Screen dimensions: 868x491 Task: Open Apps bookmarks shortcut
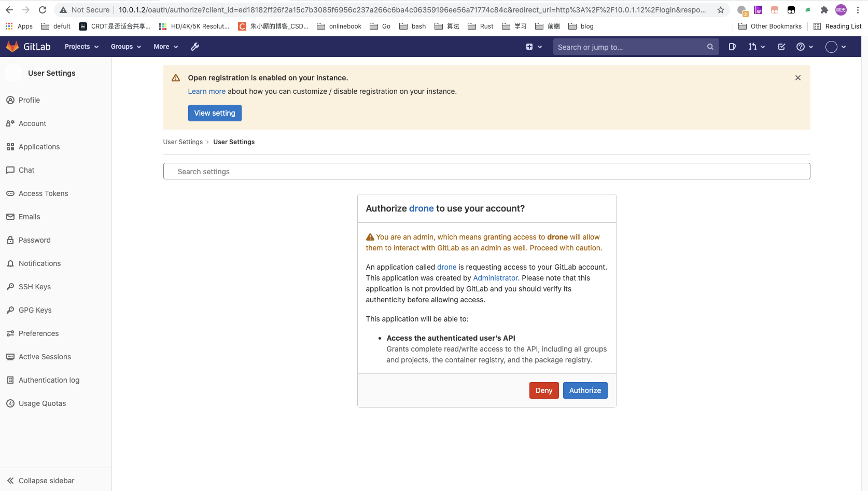click(x=19, y=26)
